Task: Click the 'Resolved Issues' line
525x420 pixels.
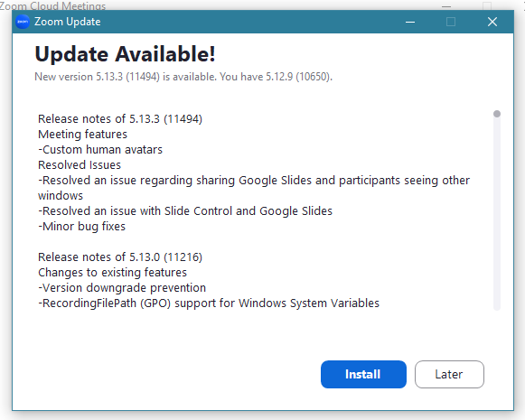Action: tap(80, 165)
